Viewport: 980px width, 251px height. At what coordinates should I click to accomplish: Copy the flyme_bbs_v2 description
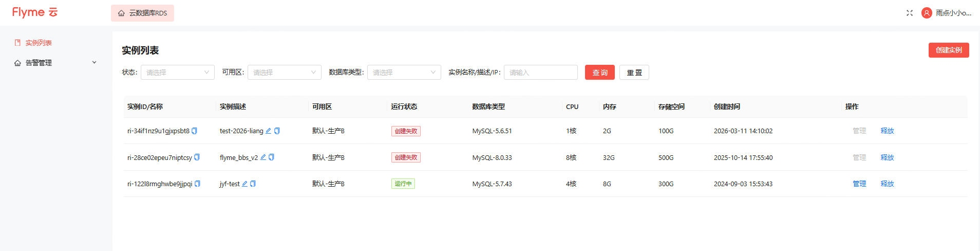pyautogui.click(x=271, y=157)
